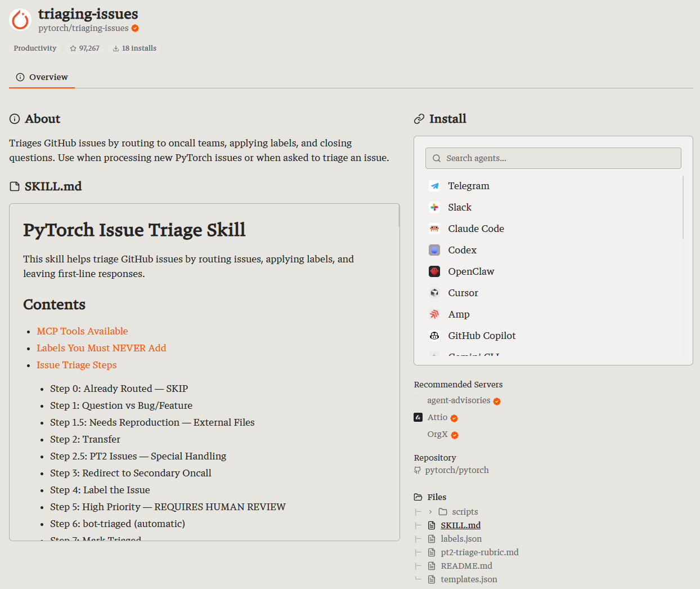Open pt2-triage-rubric.md in the Files tree

click(479, 552)
